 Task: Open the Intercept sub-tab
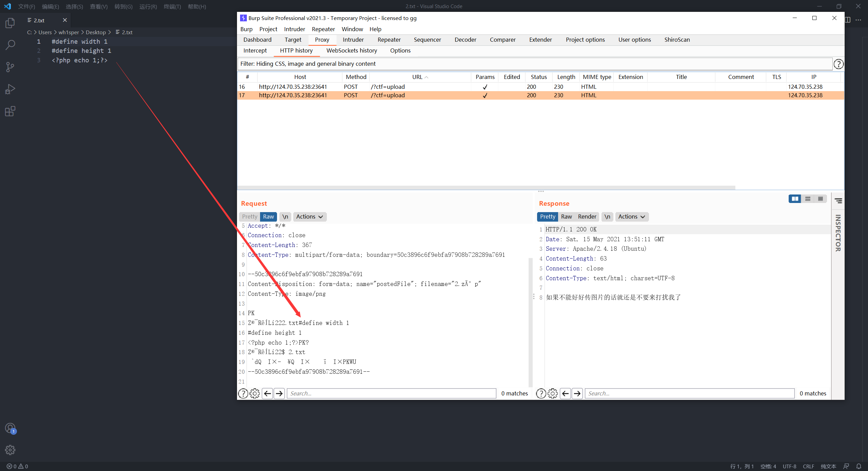(x=255, y=50)
